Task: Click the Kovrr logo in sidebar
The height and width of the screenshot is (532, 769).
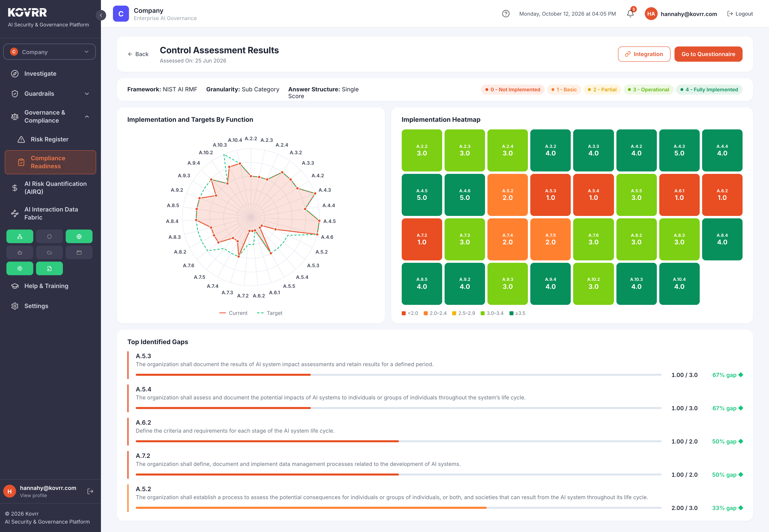Action: point(27,13)
